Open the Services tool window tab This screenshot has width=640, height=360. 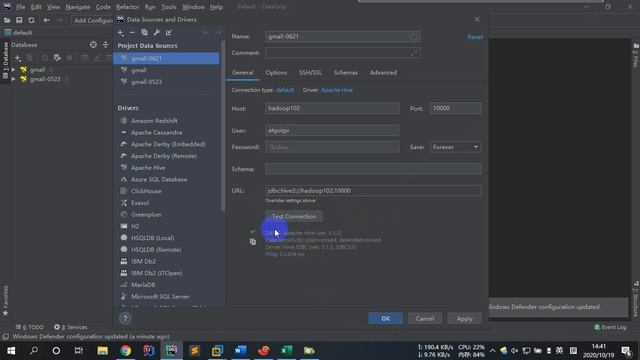pyautogui.click(x=71, y=327)
